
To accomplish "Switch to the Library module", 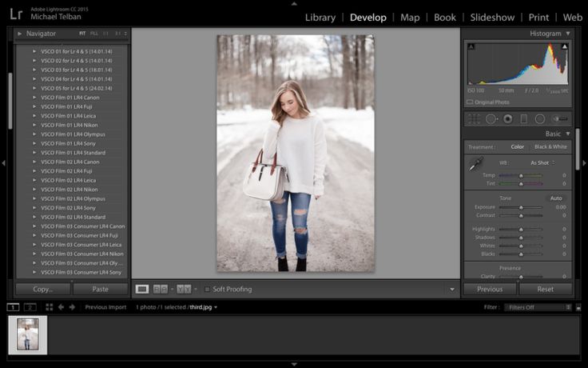I will tap(320, 17).
